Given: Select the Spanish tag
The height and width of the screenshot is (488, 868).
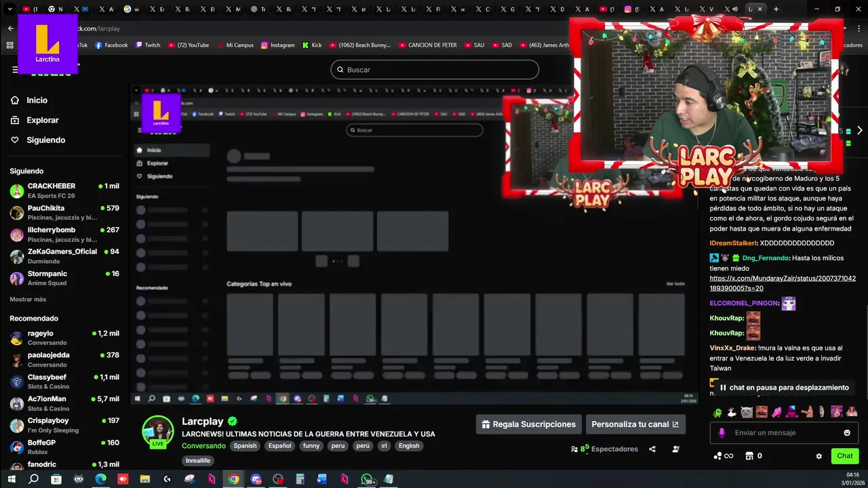Looking at the screenshot, I should (245, 445).
